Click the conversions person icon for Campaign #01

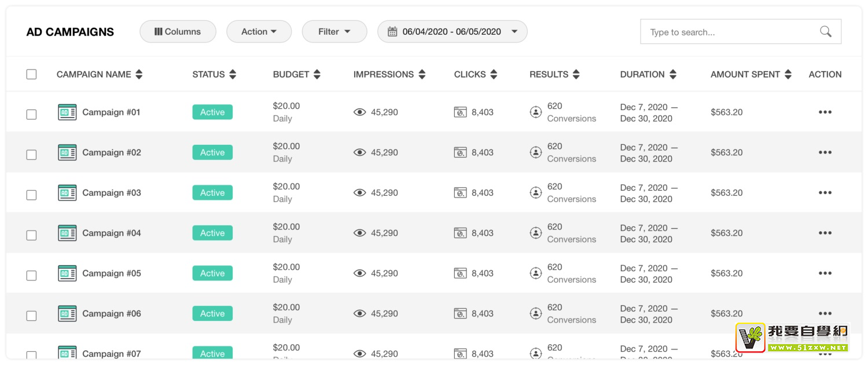(536, 112)
